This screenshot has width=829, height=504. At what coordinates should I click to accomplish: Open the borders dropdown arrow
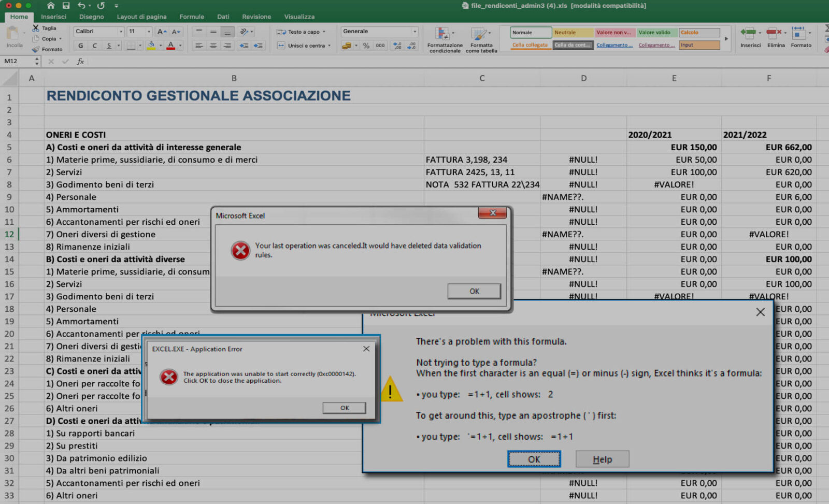[140, 46]
